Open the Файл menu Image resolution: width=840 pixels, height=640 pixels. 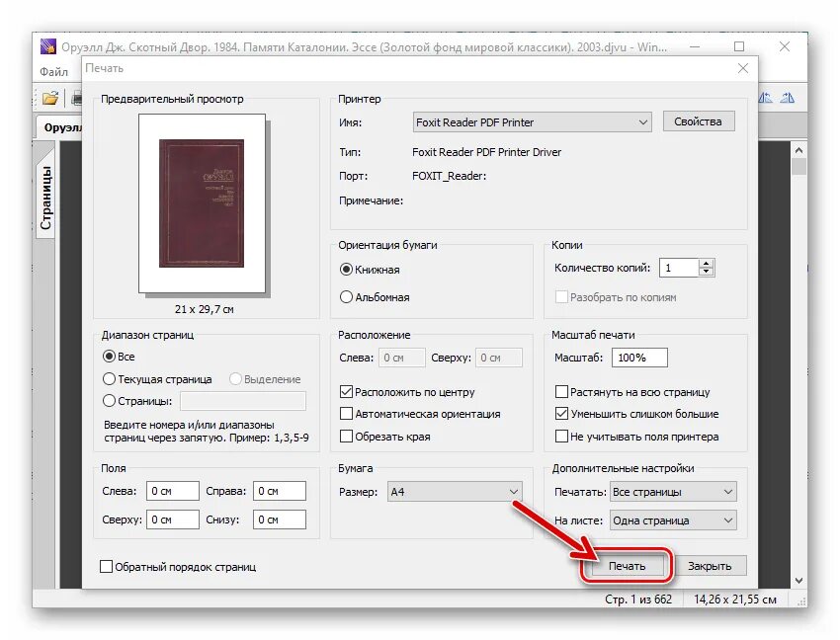(x=53, y=71)
